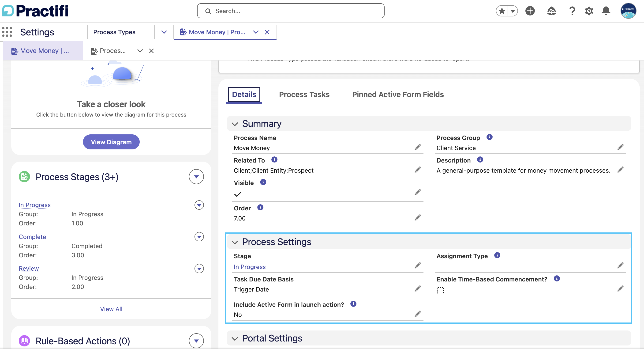Image resolution: width=644 pixels, height=349 pixels.
Task: Open the Process Stages card menu
Action: click(x=196, y=177)
